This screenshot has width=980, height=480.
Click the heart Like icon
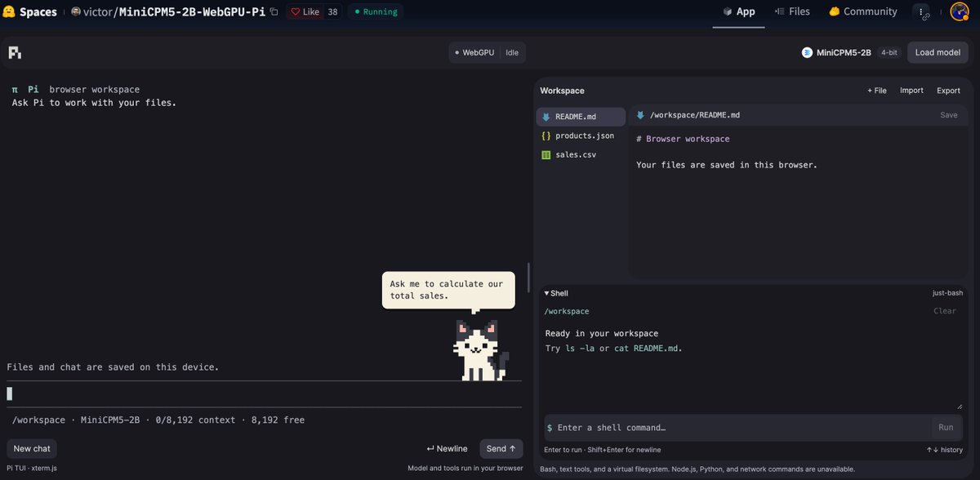(296, 12)
